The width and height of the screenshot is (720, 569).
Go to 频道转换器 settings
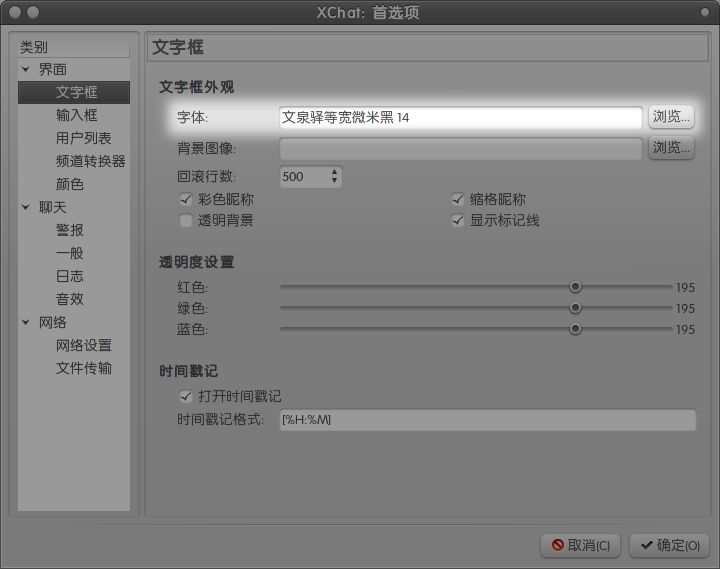[x=90, y=161]
